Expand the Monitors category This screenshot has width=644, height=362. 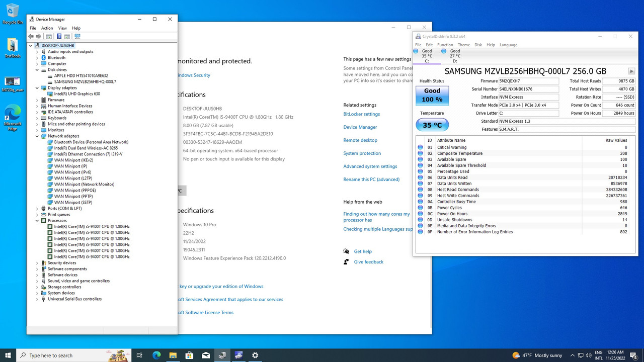[x=37, y=130]
